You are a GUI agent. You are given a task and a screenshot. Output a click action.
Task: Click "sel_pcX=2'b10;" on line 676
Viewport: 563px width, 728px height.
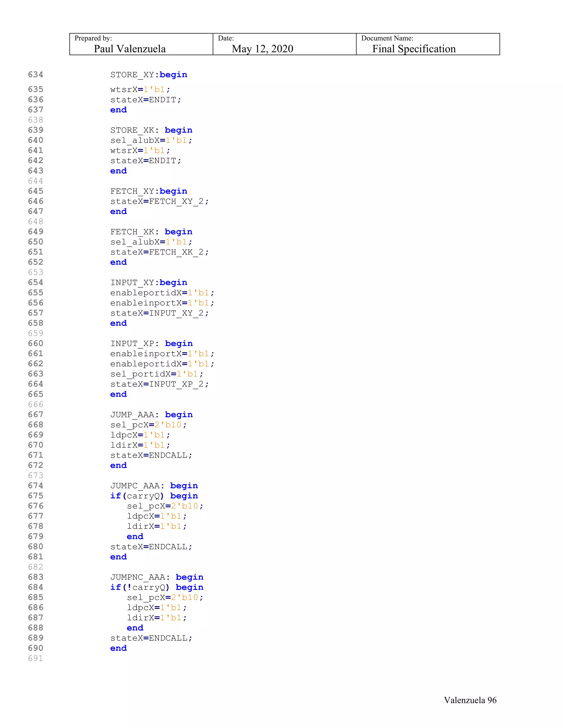point(165,506)
